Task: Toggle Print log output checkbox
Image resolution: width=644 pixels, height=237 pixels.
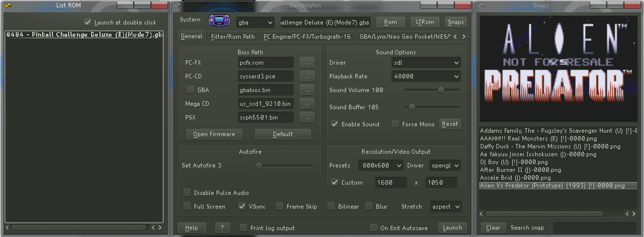Action: tap(243, 228)
